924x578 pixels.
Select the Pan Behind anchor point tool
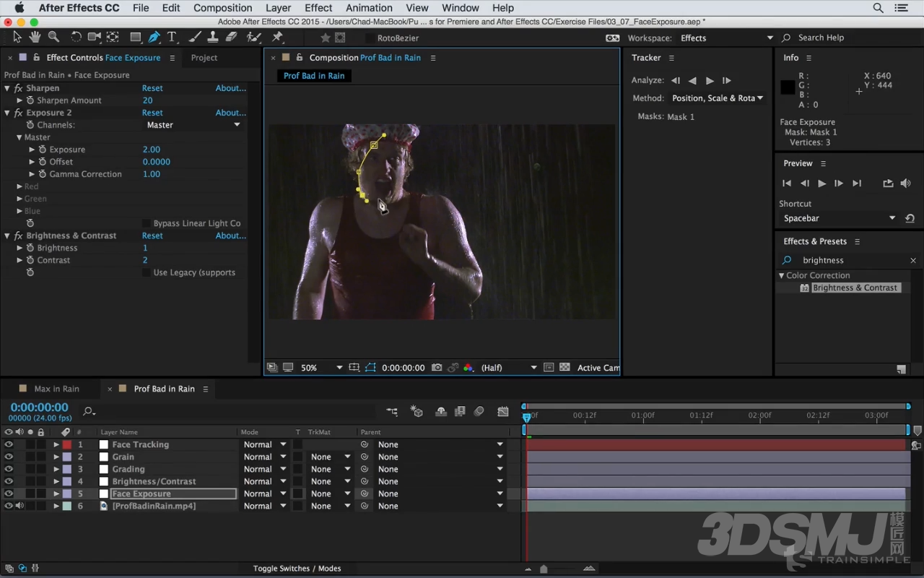113,37
